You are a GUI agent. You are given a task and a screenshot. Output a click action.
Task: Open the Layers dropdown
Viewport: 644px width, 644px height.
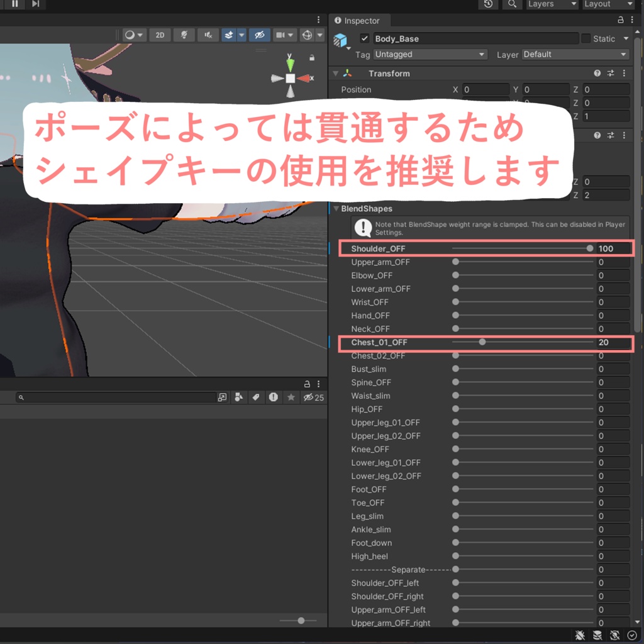pyautogui.click(x=552, y=4)
